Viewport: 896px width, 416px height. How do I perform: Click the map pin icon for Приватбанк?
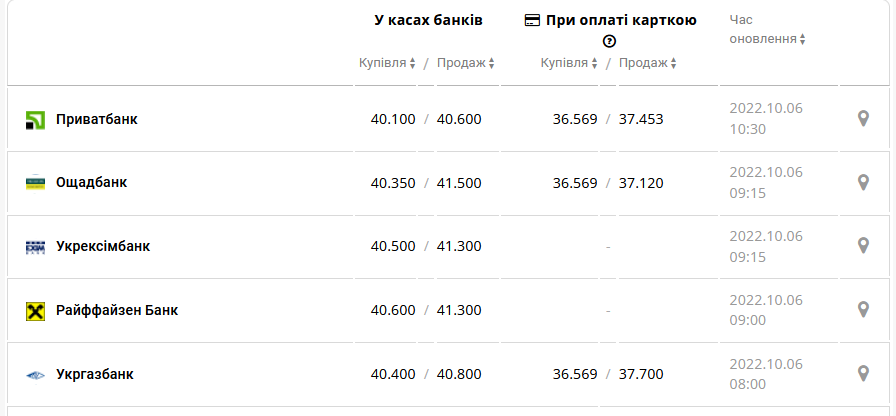864,119
